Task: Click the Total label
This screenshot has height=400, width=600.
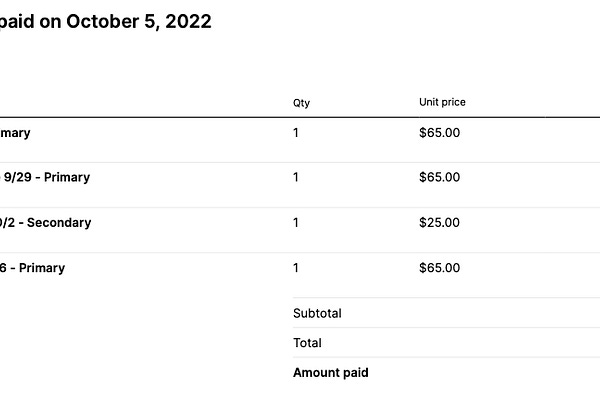Action: click(x=307, y=343)
